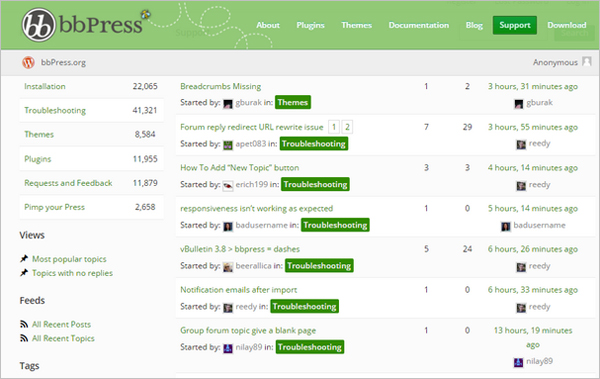Click nilay89's avatar in Started by line
Screen dimensions: 600x379
(228, 348)
